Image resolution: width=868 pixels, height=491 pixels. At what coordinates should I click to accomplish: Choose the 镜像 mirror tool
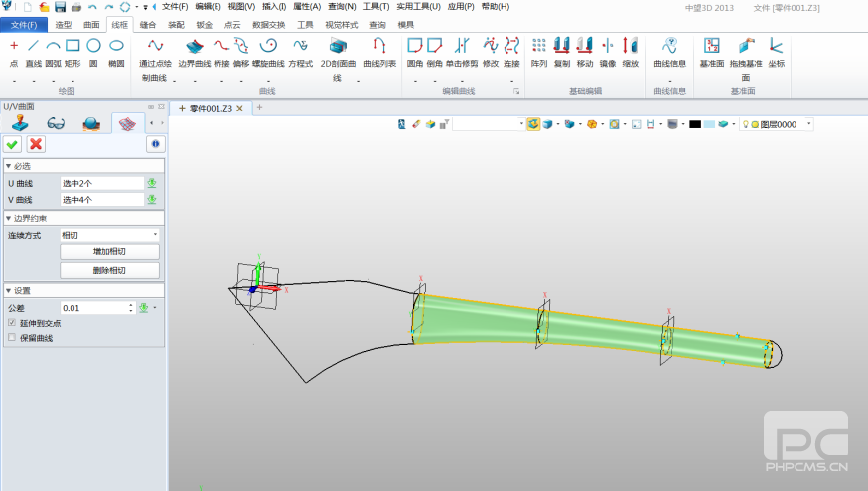click(607, 47)
